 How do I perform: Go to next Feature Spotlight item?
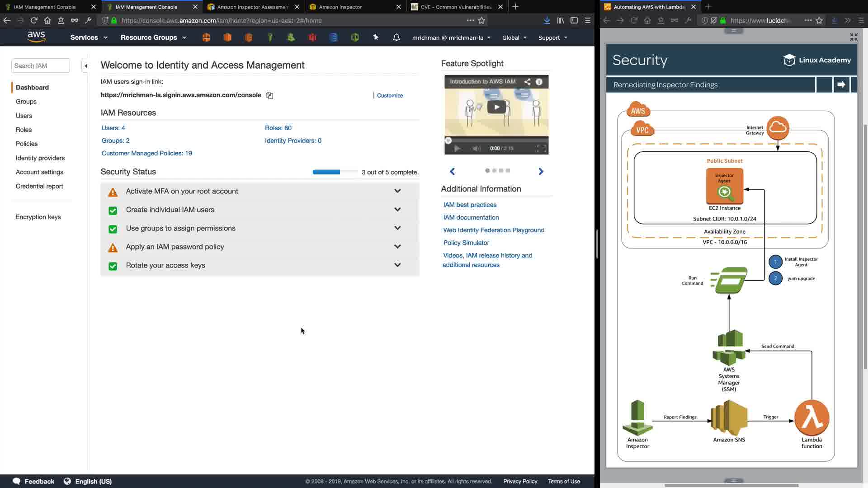point(541,171)
